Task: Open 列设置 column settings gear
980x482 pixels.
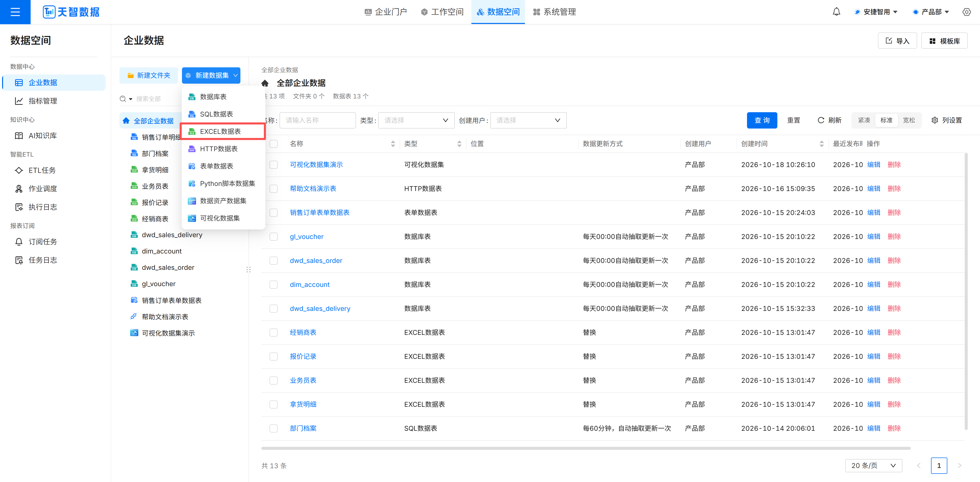Action: 934,120
